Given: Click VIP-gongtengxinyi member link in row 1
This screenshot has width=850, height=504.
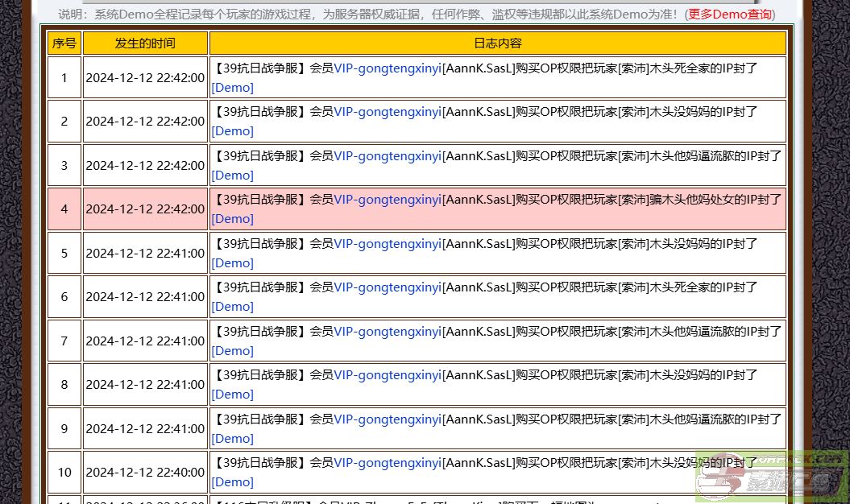Looking at the screenshot, I should click(x=388, y=68).
